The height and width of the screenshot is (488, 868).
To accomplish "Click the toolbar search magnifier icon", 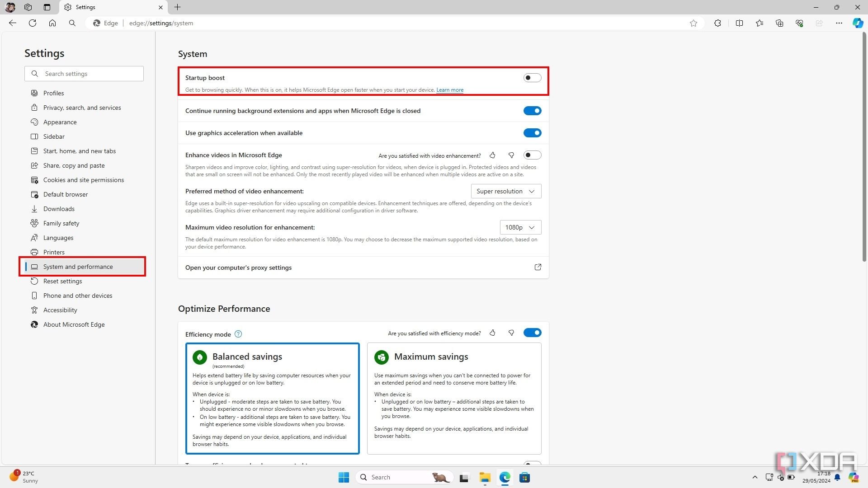I will 72,23.
